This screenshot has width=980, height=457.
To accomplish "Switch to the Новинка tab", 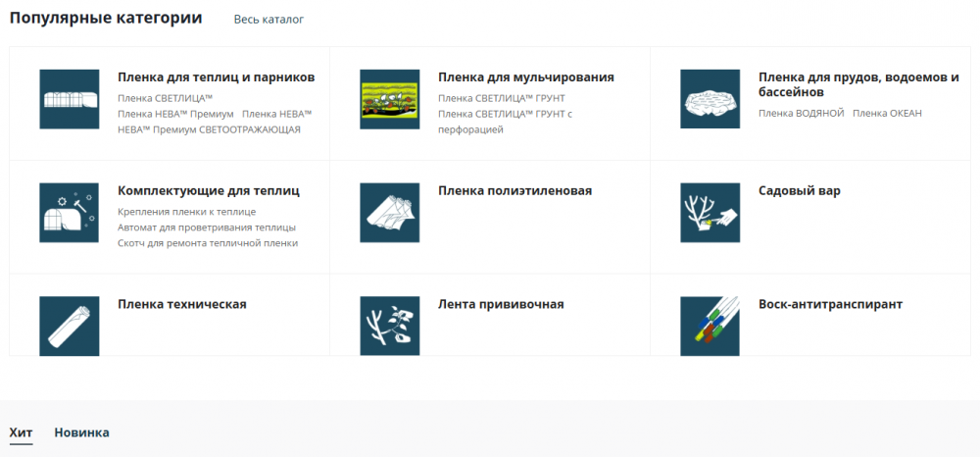I will coord(81,432).
